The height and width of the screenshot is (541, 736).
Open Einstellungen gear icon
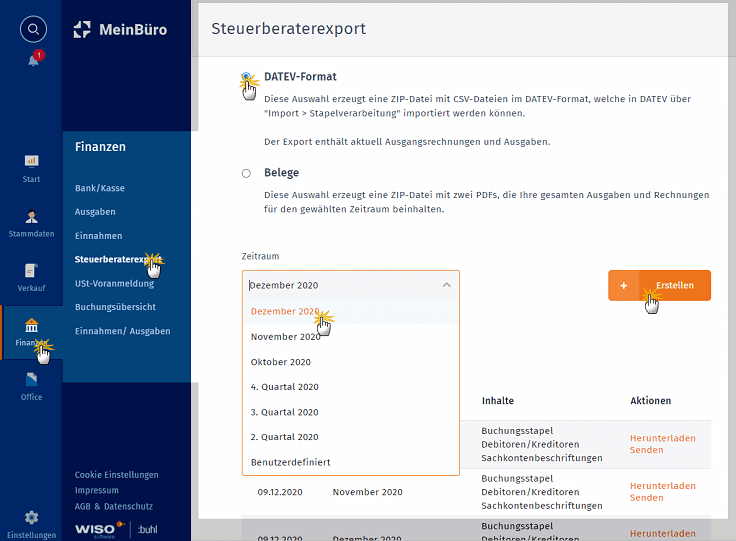point(31,518)
